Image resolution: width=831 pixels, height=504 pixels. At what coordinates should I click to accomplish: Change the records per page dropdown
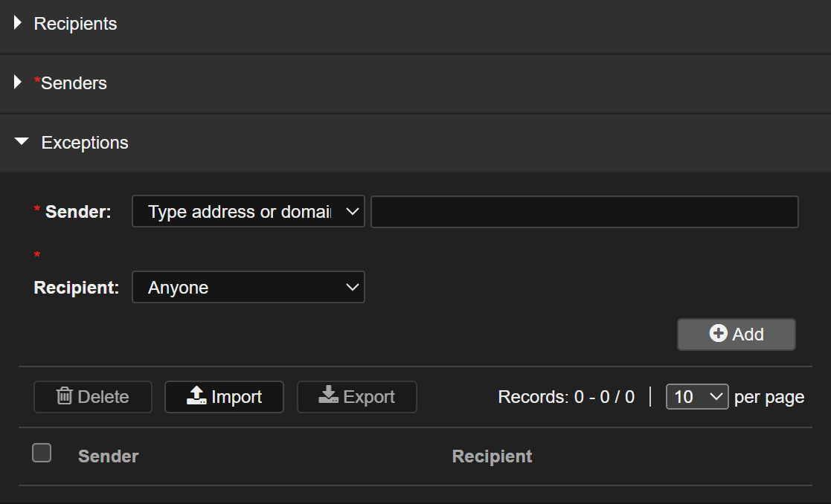tap(696, 397)
